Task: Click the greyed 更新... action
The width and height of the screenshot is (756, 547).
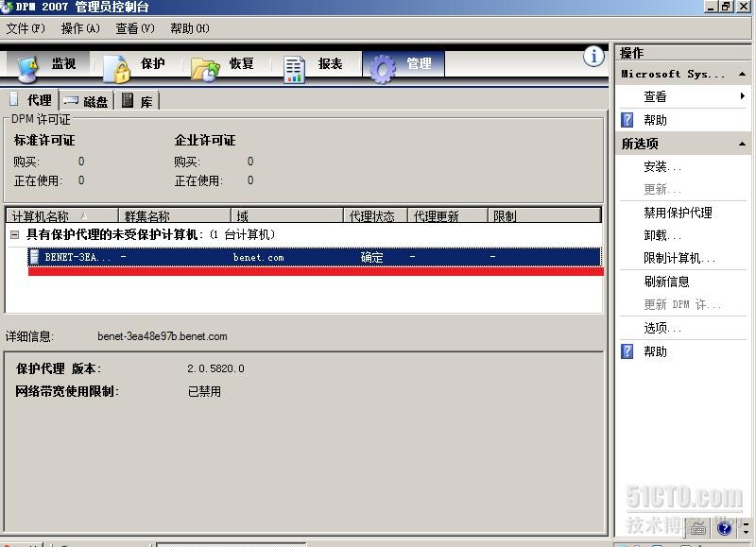Action: tap(662, 189)
